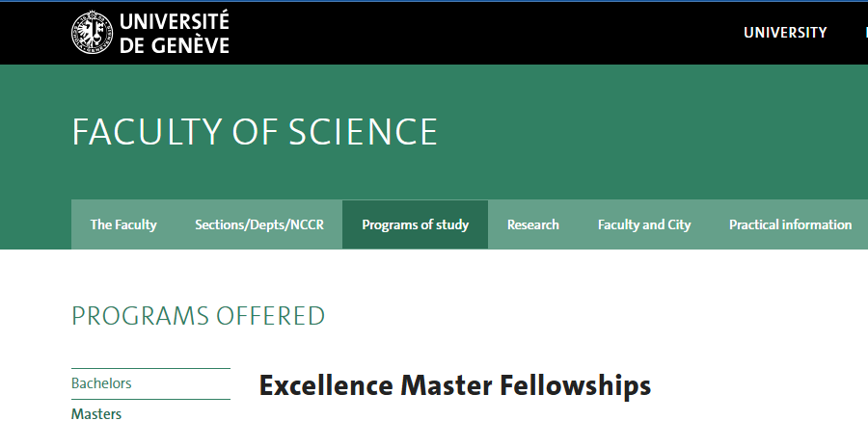Click empty space in black header bar
868x421 pixels.
click(482, 32)
